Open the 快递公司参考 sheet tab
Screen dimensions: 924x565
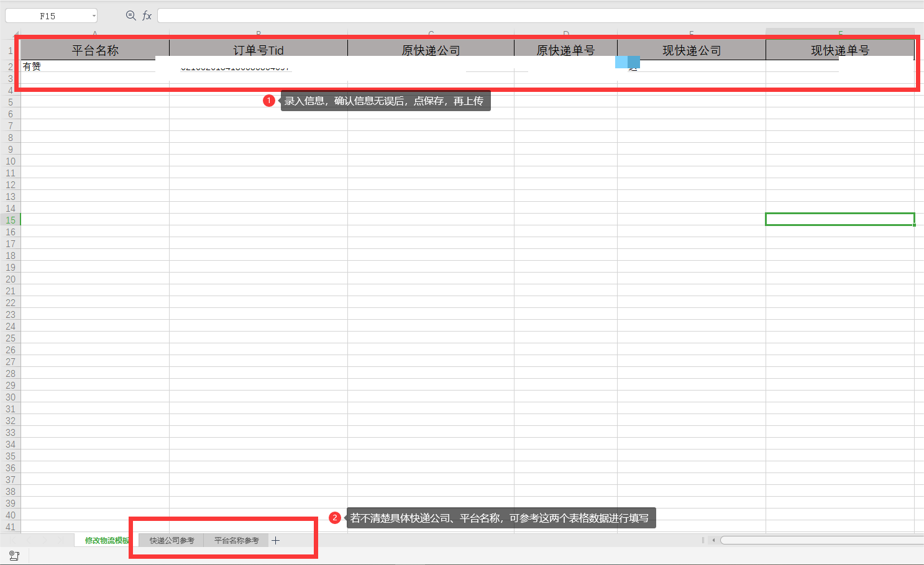[x=172, y=541]
